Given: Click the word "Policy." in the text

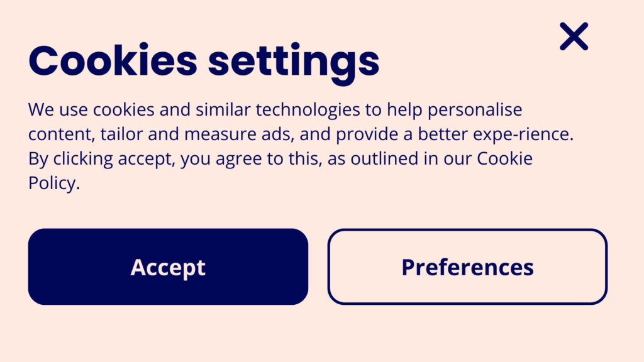Looking at the screenshot, I should point(54,183).
